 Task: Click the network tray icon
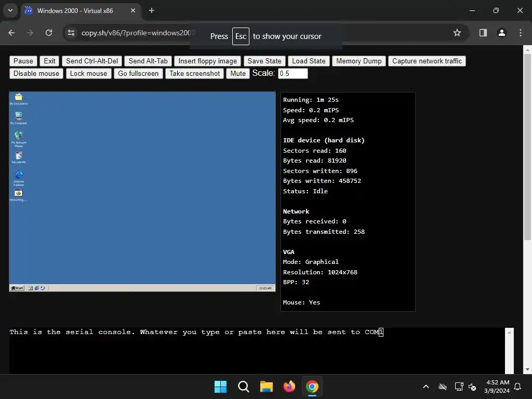(459, 387)
